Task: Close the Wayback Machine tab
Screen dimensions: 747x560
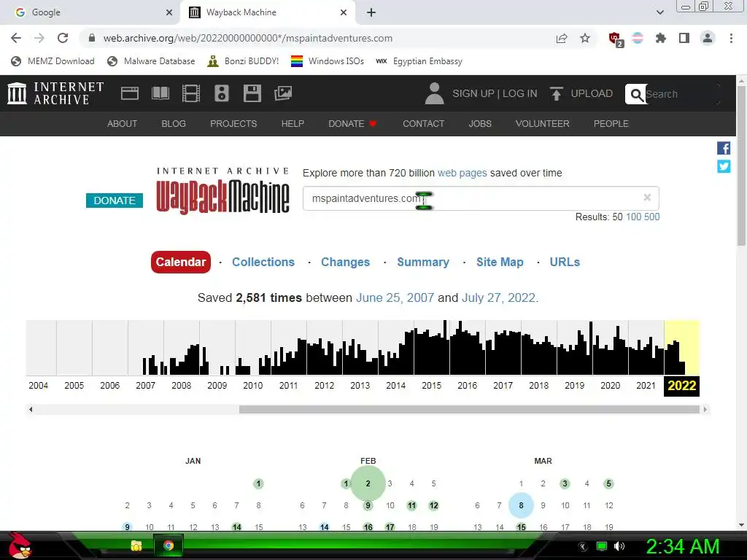Action: pos(344,12)
